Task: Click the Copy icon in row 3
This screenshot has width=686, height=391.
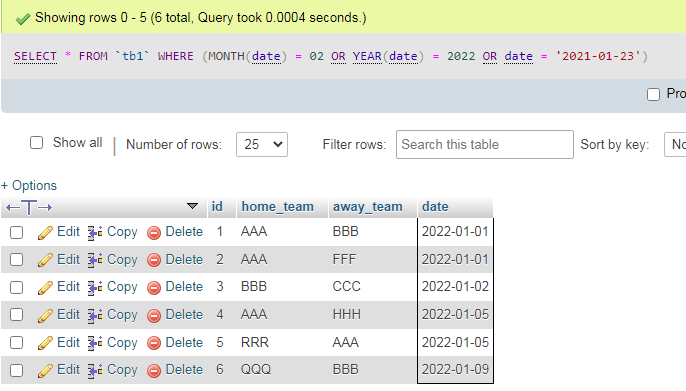Action: [x=95, y=288]
